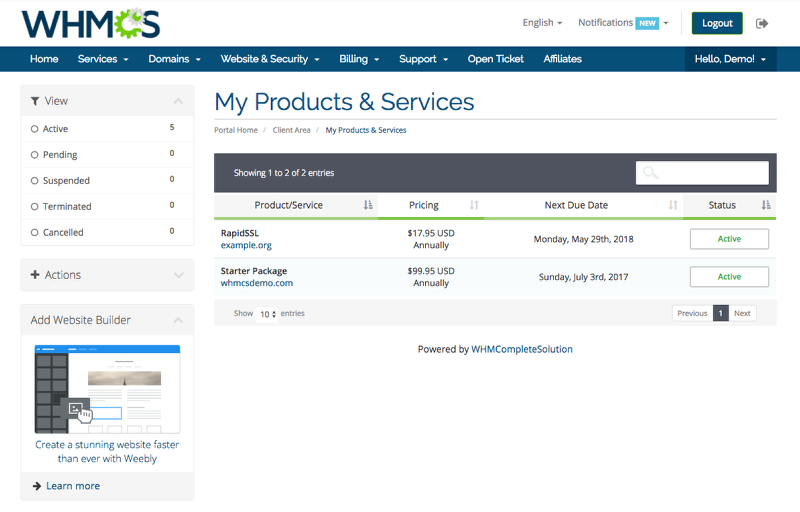The width and height of the screenshot is (800, 512).
Task: Collapse the View panel chevron
Action: coord(178,101)
